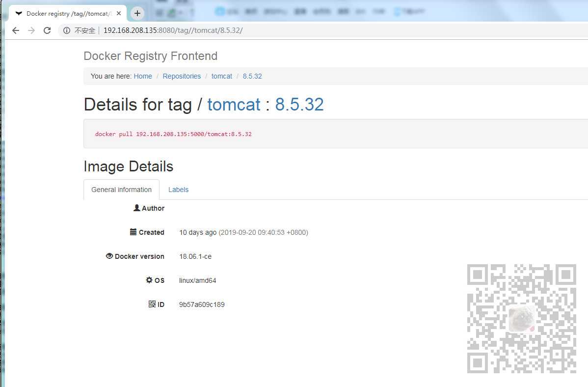Click the 9b57a609c189 image ID value
The height and width of the screenshot is (387, 588).
coord(202,304)
